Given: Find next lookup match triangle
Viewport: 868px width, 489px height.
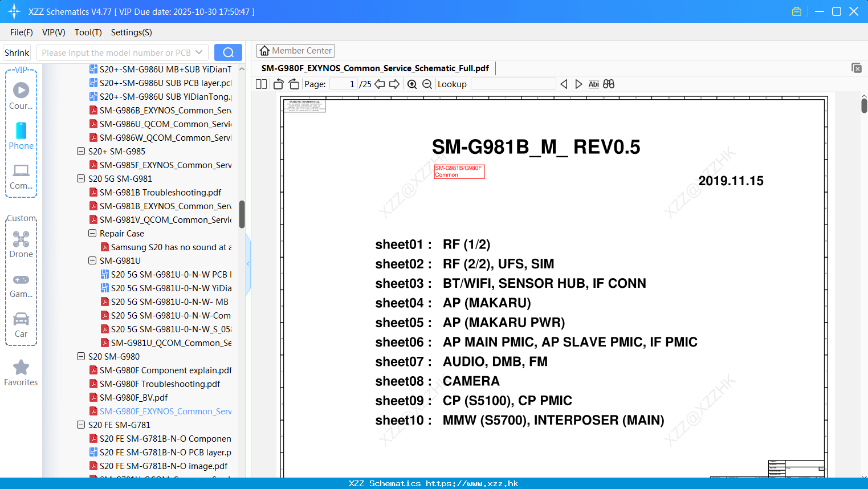Looking at the screenshot, I should point(578,84).
